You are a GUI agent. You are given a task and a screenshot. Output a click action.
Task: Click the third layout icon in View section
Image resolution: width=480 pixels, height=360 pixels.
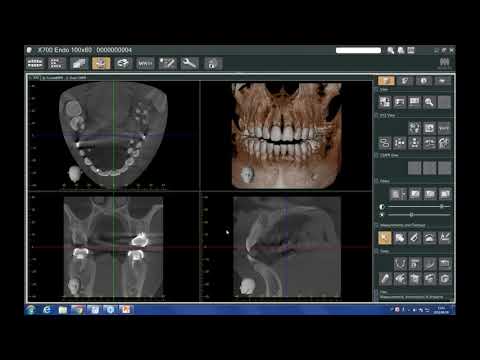(414, 102)
